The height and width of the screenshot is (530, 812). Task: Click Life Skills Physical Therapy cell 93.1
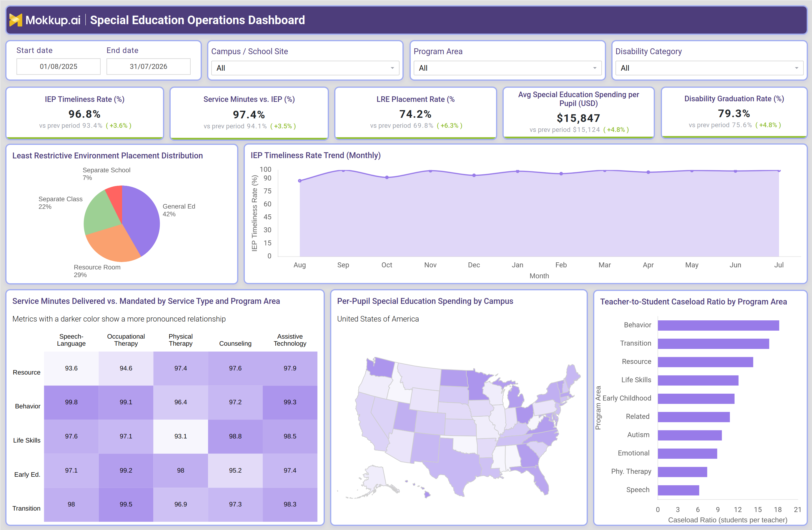(180, 436)
